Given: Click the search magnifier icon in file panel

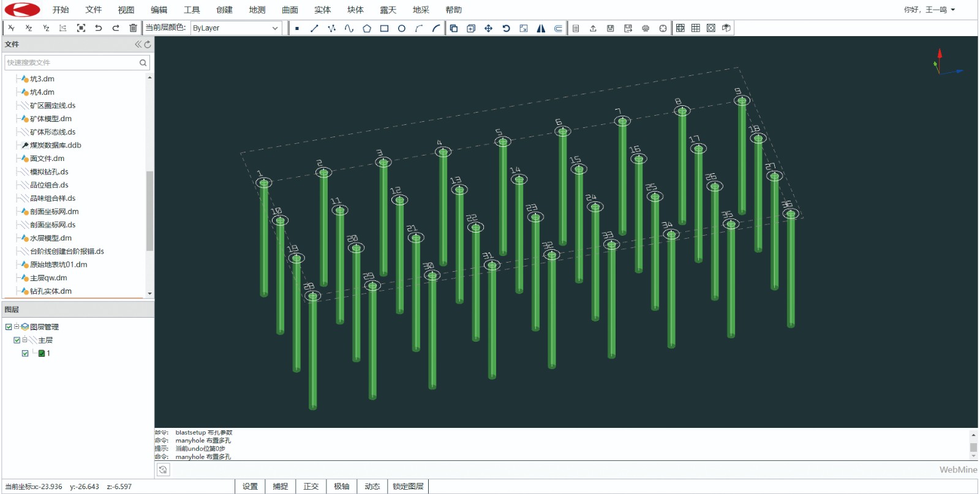Looking at the screenshot, I should (143, 62).
